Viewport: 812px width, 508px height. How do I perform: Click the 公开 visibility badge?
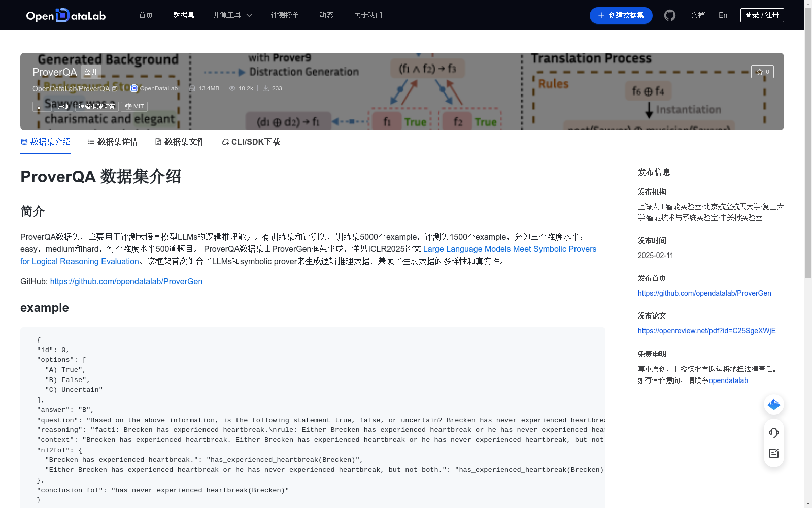[91, 72]
